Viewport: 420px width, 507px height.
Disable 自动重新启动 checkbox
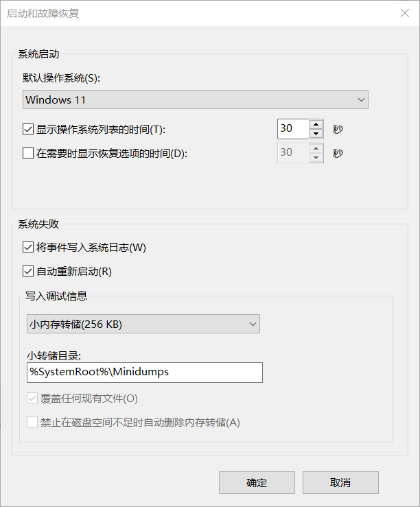point(28,271)
